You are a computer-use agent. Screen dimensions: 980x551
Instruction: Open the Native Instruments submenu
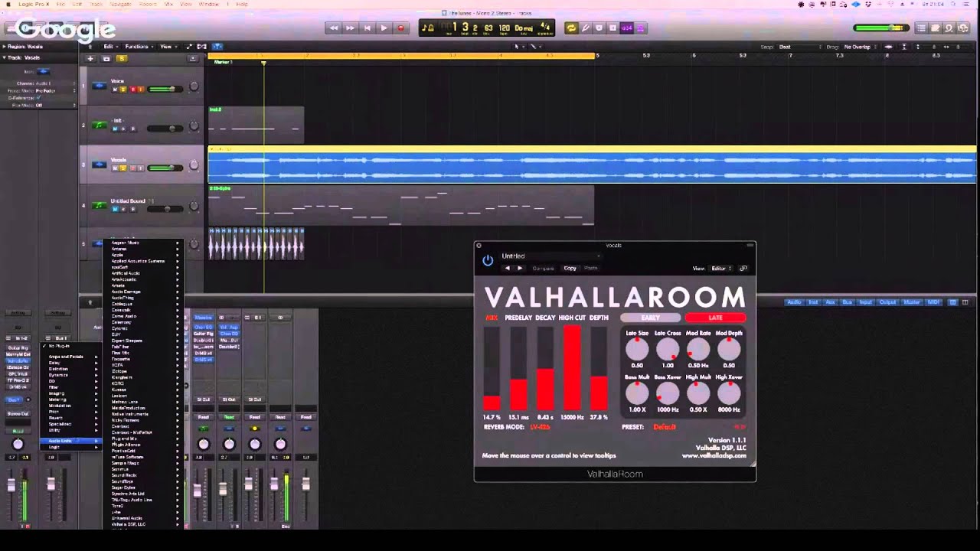tap(145, 414)
